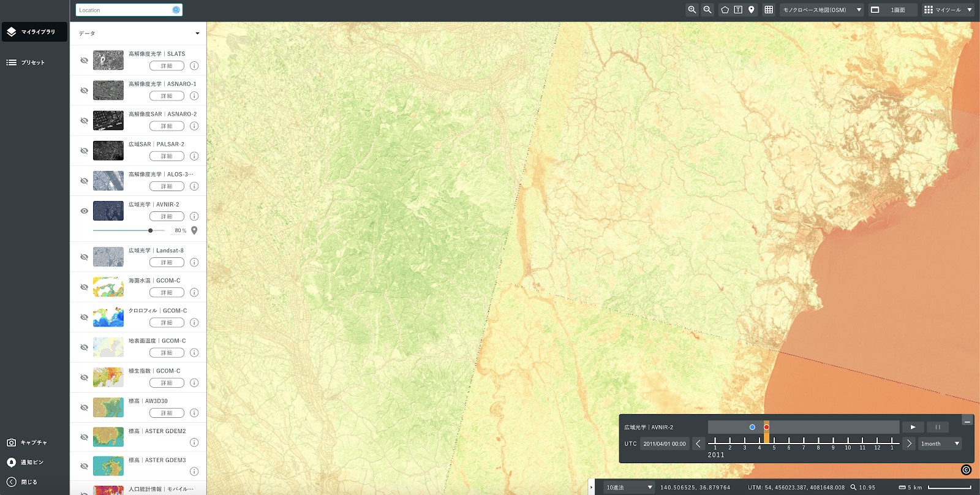
Task: Toggle the grid overlay icon
Action: [x=769, y=10]
